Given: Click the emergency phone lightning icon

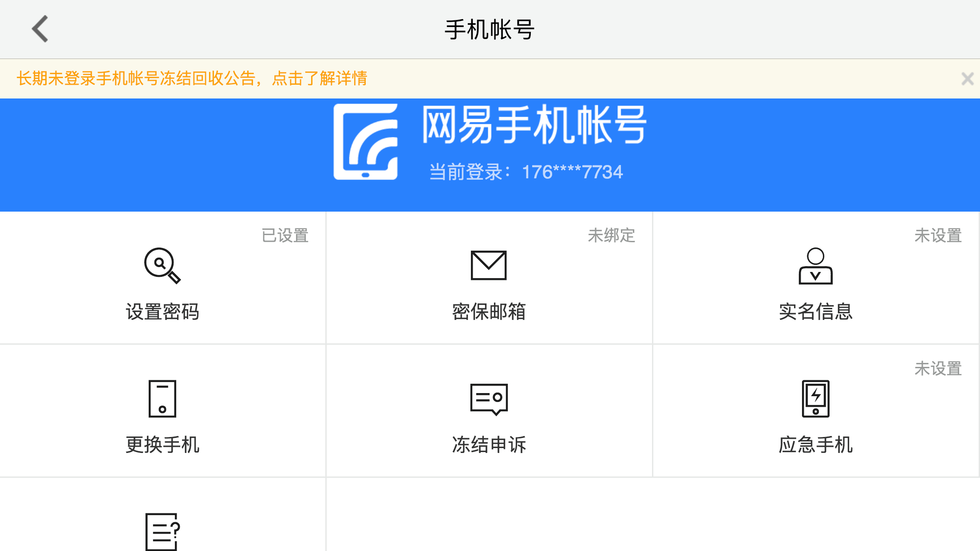Looking at the screenshot, I should [x=815, y=398].
